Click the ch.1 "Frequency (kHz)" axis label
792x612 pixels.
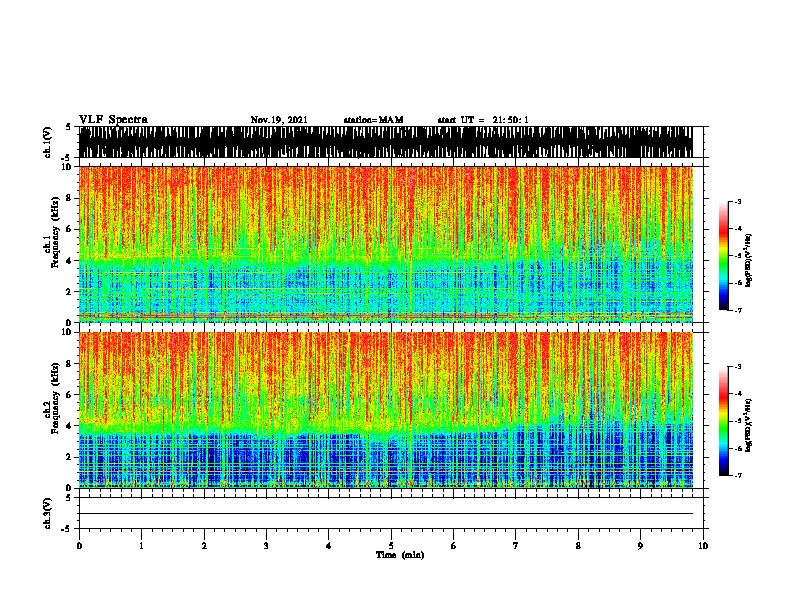click(x=56, y=233)
